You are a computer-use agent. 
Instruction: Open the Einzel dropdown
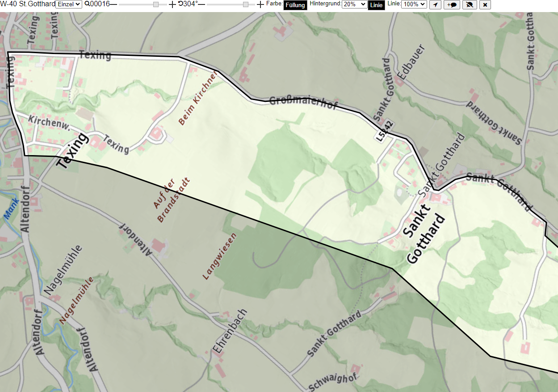coord(69,4)
